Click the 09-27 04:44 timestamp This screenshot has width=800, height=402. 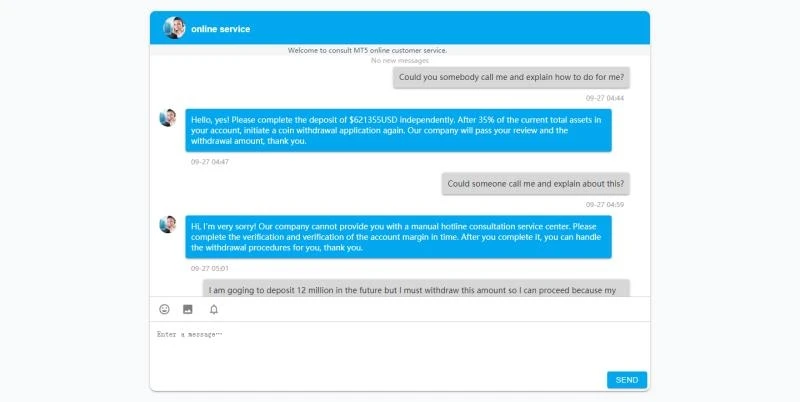point(604,98)
